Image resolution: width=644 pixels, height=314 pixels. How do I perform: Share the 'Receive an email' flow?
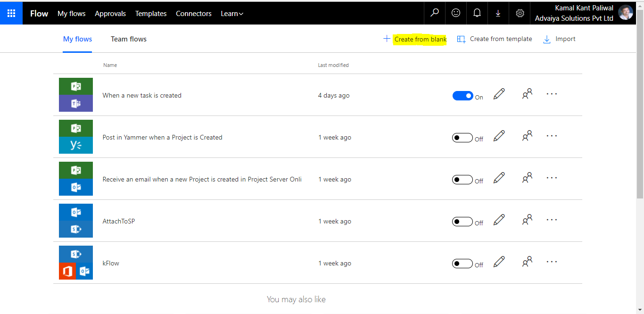pyautogui.click(x=527, y=178)
